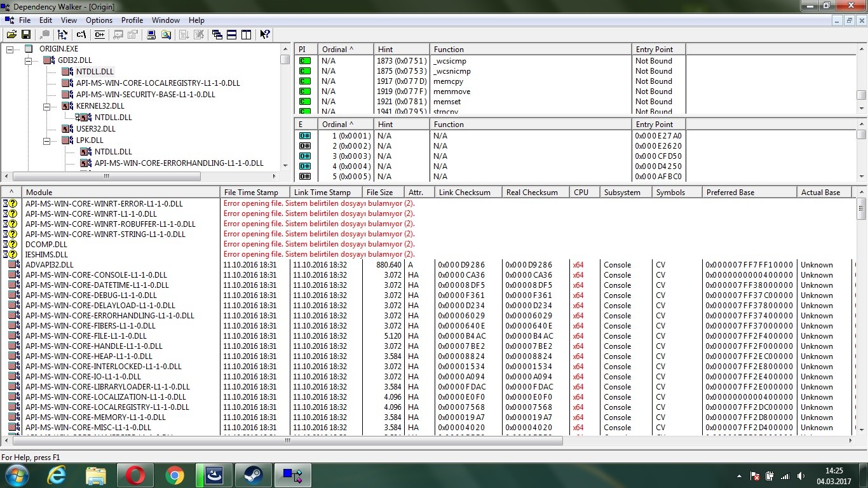Viewport: 868px width, 488px height.
Task: Click the Dependency Walker document icon in menu bar
Action: tap(9, 20)
